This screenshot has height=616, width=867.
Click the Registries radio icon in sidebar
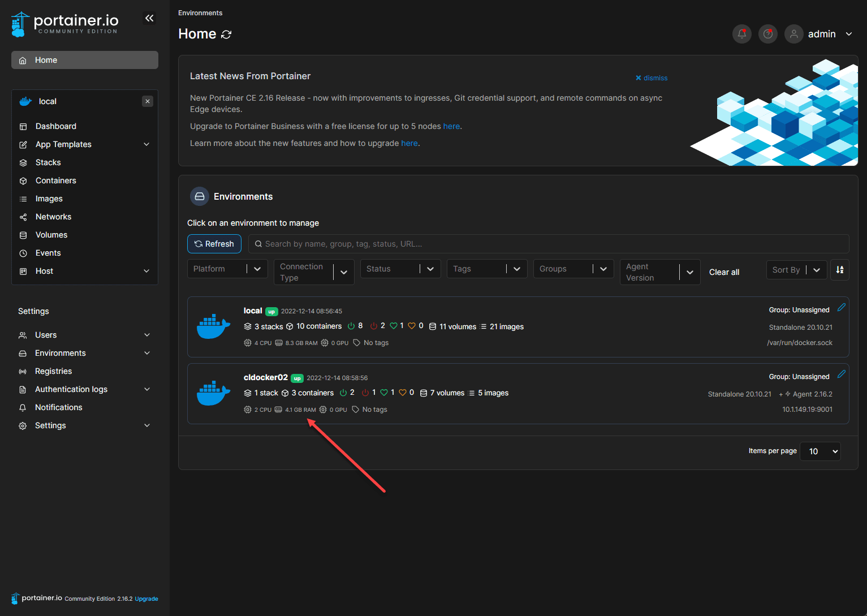(x=23, y=371)
